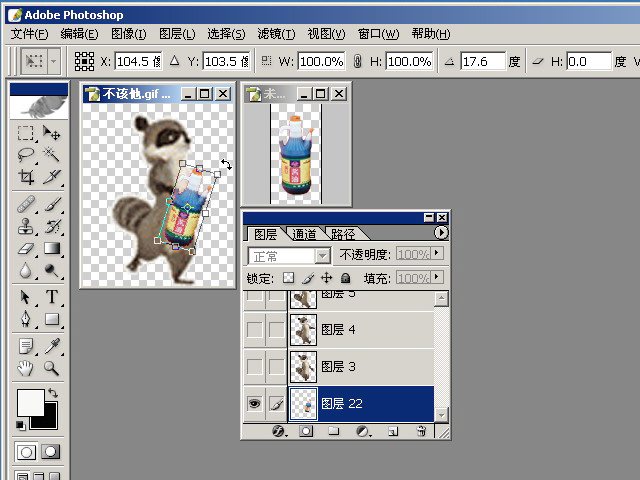Toggle visibility of layer 3
This screenshot has width=640, height=480.
pyautogui.click(x=254, y=367)
